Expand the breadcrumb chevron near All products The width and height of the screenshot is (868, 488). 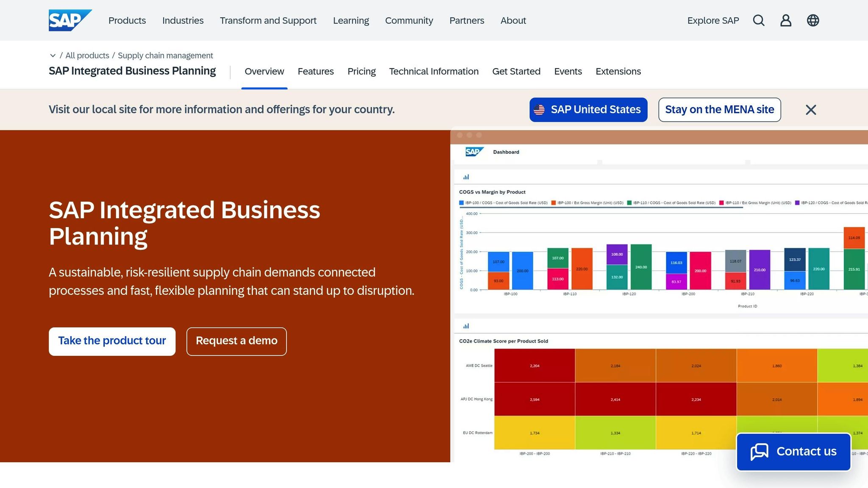click(x=53, y=55)
